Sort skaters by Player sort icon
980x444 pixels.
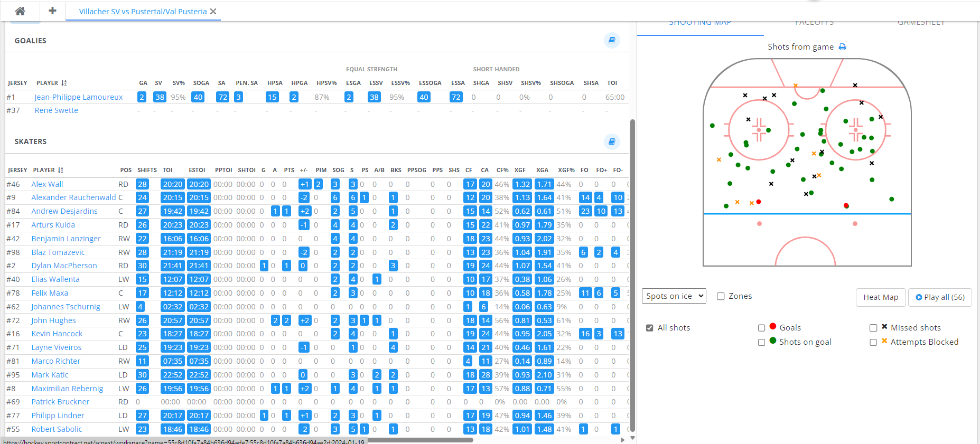[x=61, y=170]
